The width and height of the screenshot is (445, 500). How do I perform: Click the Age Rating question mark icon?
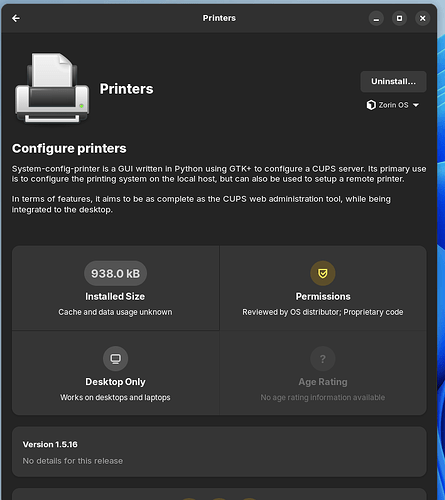[x=323, y=359]
